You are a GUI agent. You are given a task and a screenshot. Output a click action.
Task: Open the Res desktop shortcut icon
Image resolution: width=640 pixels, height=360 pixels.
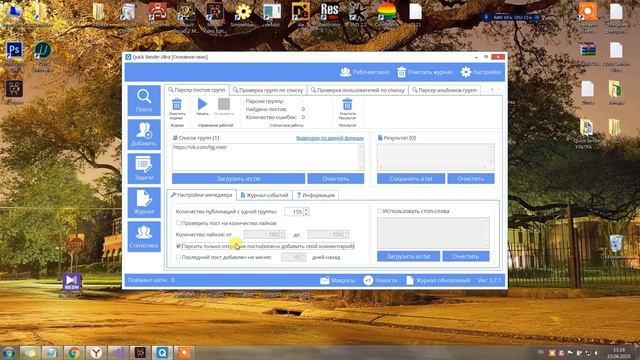pyautogui.click(x=329, y=12)
